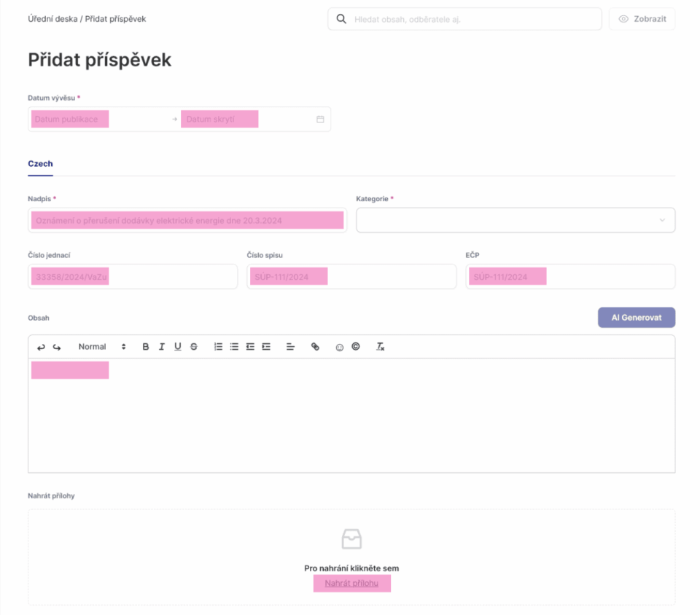Insert a numbered list
The height and width of the screenshot is (615, 700).
(x=218, y=347)
